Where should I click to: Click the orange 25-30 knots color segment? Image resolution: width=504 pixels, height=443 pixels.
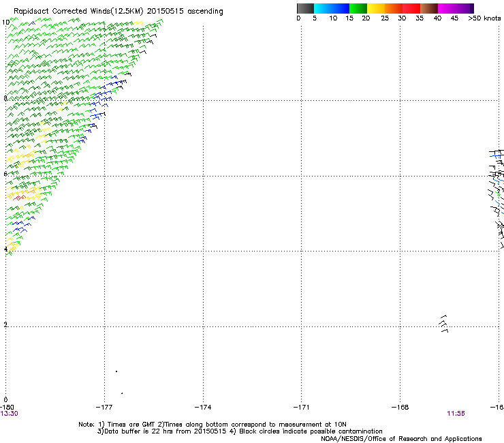[x=394, y=8]
